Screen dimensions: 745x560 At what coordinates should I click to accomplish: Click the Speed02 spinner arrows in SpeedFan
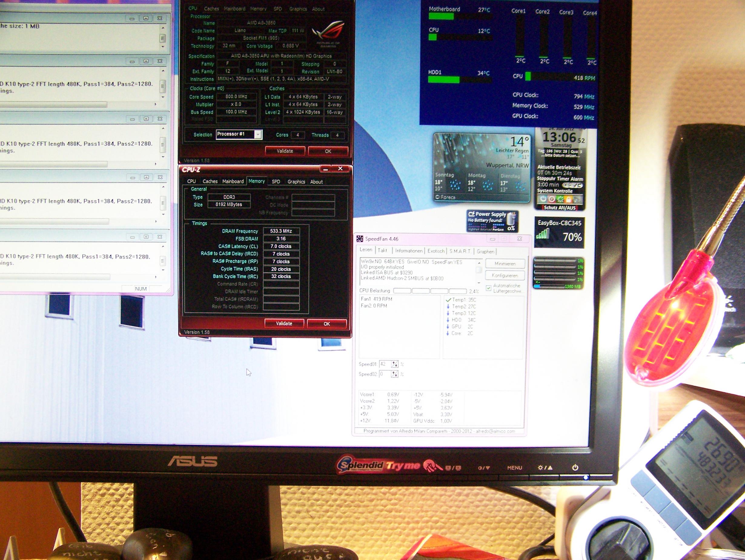pos(394,374)
